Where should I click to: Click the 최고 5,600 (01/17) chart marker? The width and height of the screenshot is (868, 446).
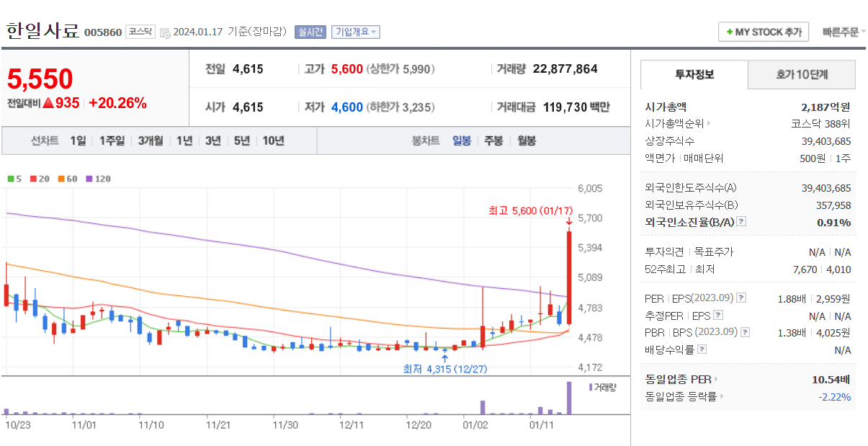click(530, 210)
